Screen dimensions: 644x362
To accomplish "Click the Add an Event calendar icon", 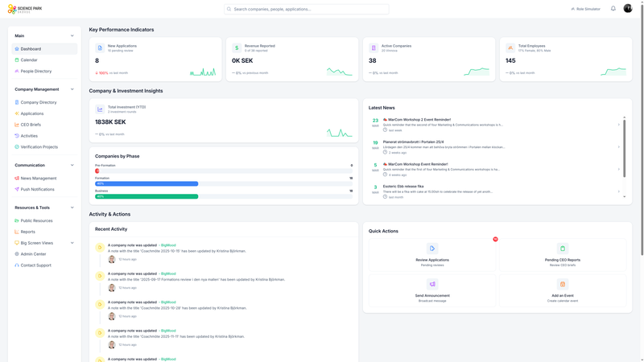I will (563, 284).
